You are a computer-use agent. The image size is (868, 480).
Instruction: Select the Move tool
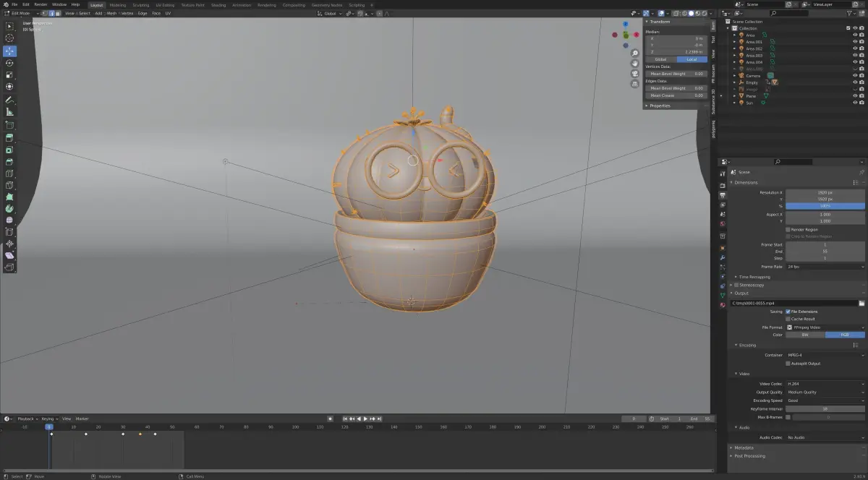[x=9, y=51]
